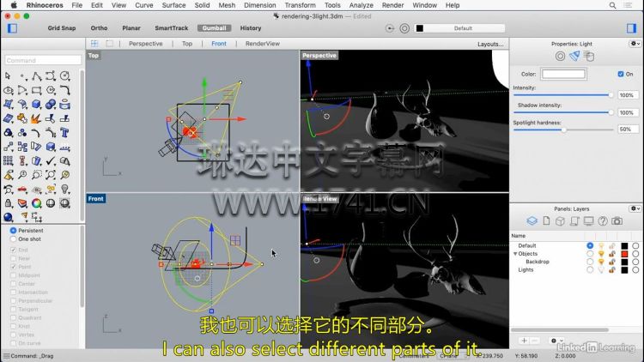Open the Top viewport title menu
Image resolution: width=644 pixels, height=362 pixels.
(x=94, y=56)
